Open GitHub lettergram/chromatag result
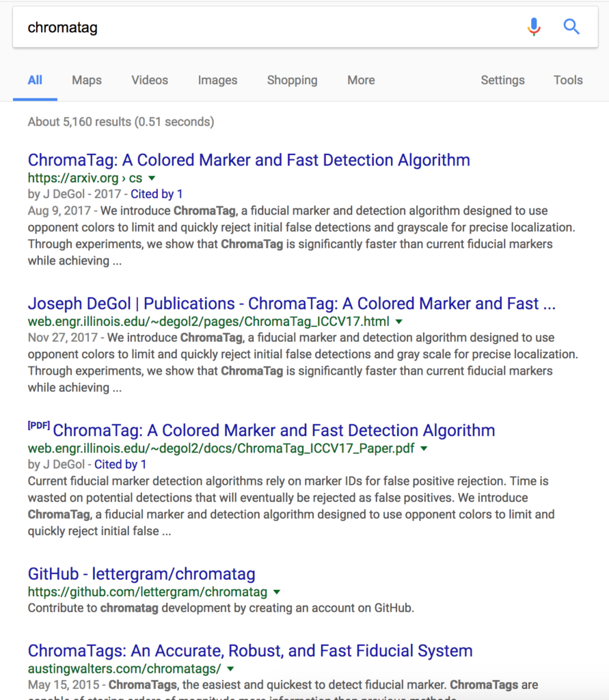 coord(141,574)
